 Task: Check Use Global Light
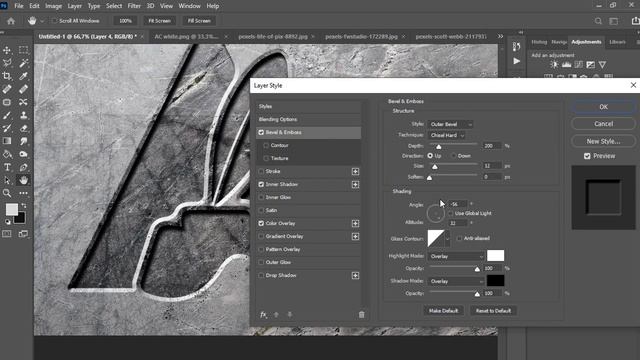451,213
